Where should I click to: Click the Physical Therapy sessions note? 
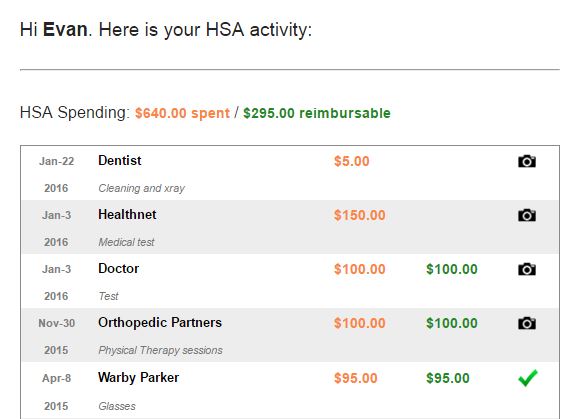point(160,350)
